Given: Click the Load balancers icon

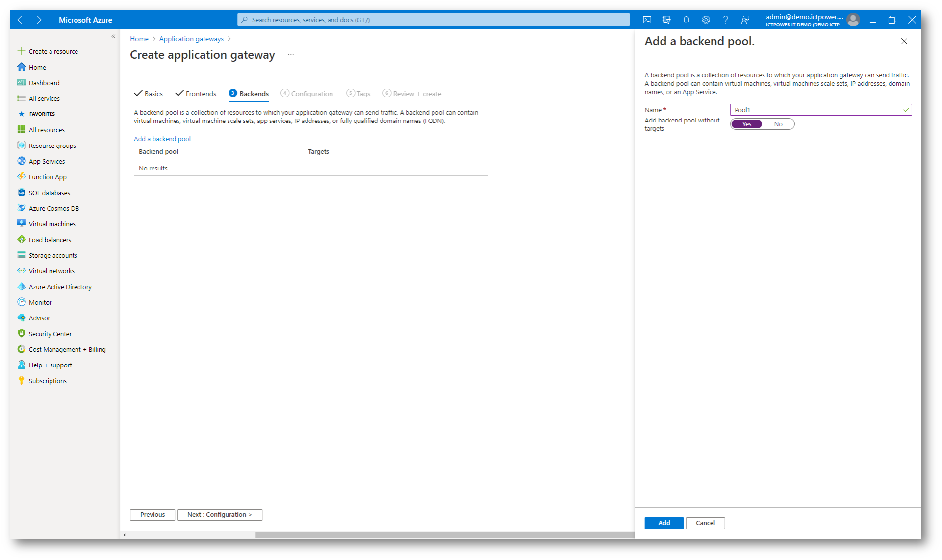Looking at the screenshot, I should 22,239.
